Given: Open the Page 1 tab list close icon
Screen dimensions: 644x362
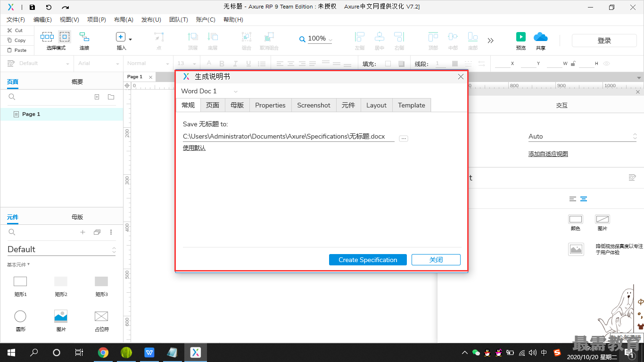Looking at the screenshot, I should [151, 77].
